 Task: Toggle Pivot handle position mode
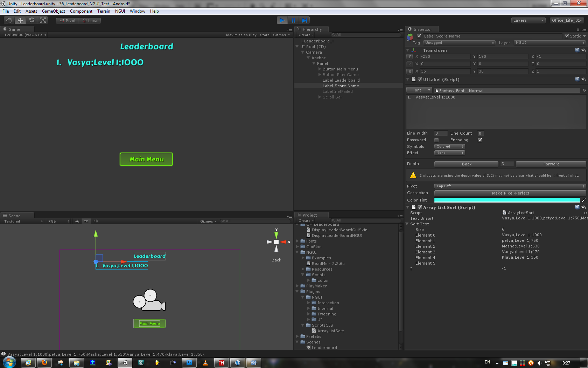tap(68, 21)
